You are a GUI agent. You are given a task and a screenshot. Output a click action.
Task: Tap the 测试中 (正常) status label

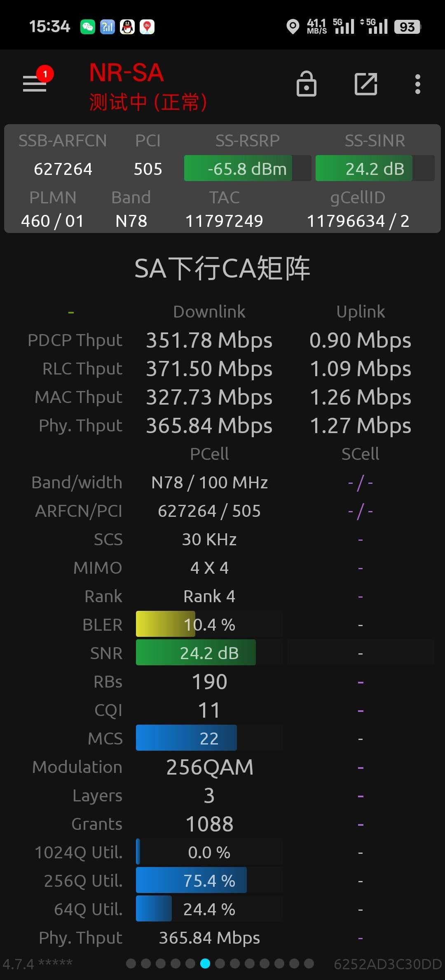click(x=148, y=102)
